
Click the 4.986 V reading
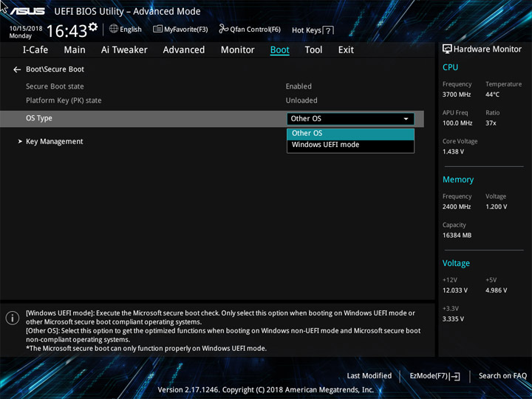496,290
